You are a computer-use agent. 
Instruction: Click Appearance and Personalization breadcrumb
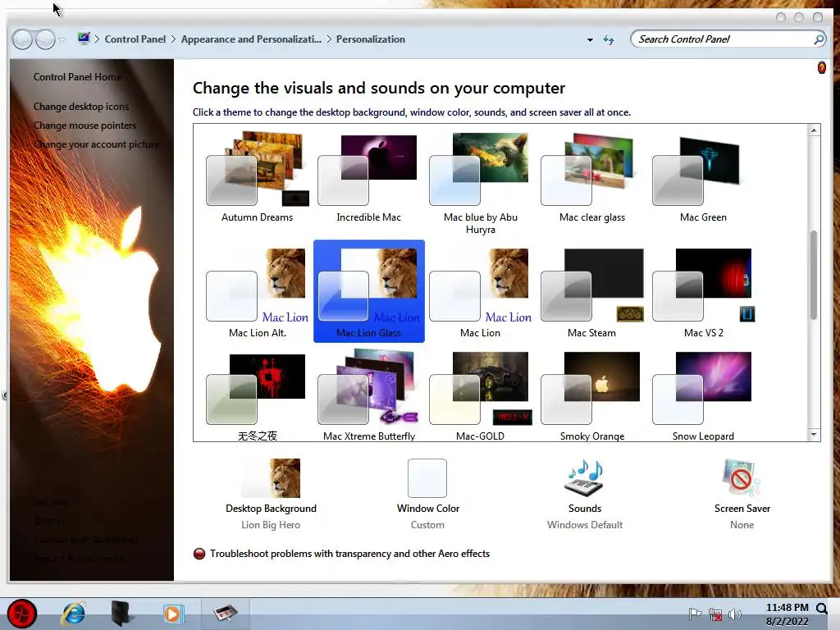point(251,39)
